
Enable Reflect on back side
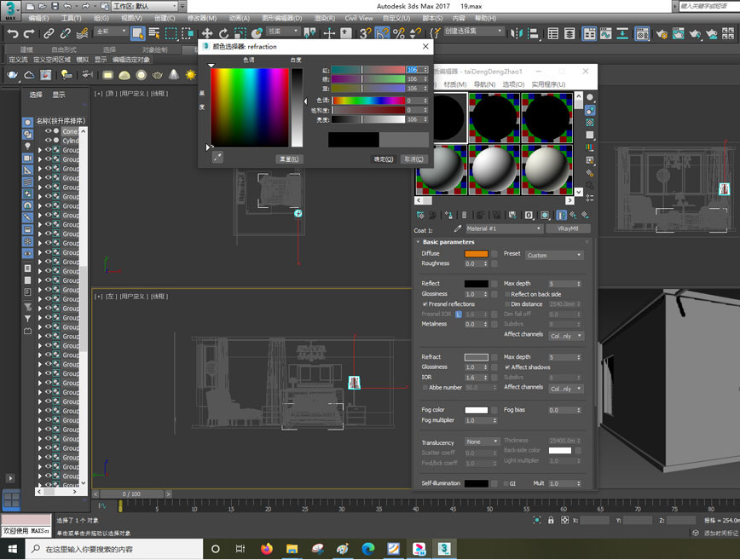(507, 294)
